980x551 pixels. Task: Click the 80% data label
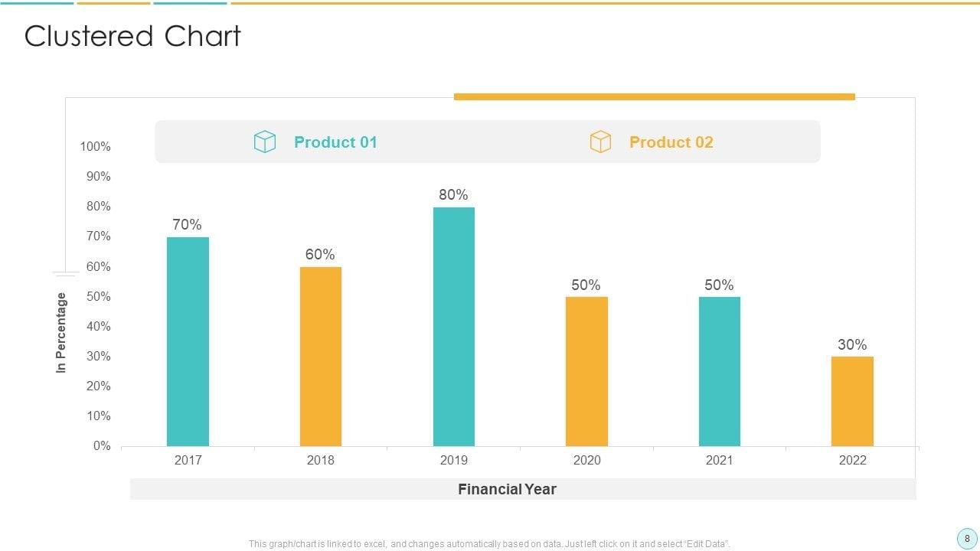point(453,195)
